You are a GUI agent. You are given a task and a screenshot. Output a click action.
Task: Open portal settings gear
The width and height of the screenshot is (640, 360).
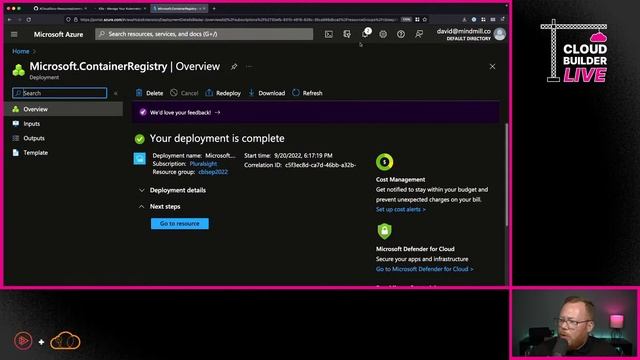[383, 34]
